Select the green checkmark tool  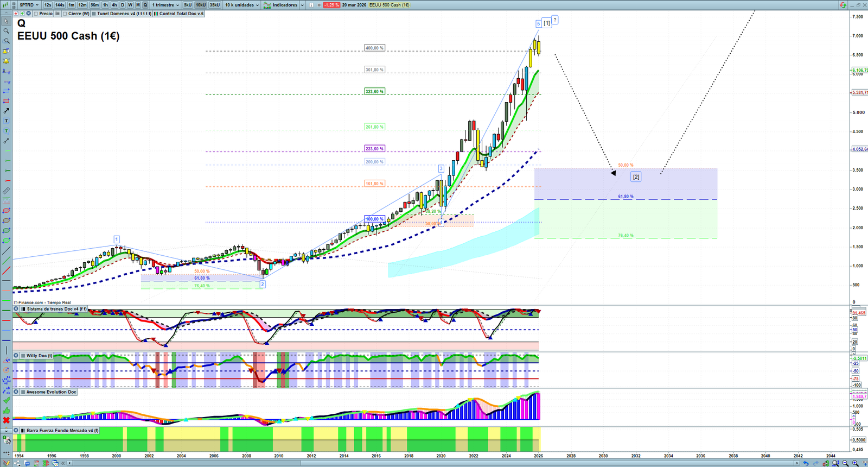pos(6,400)
